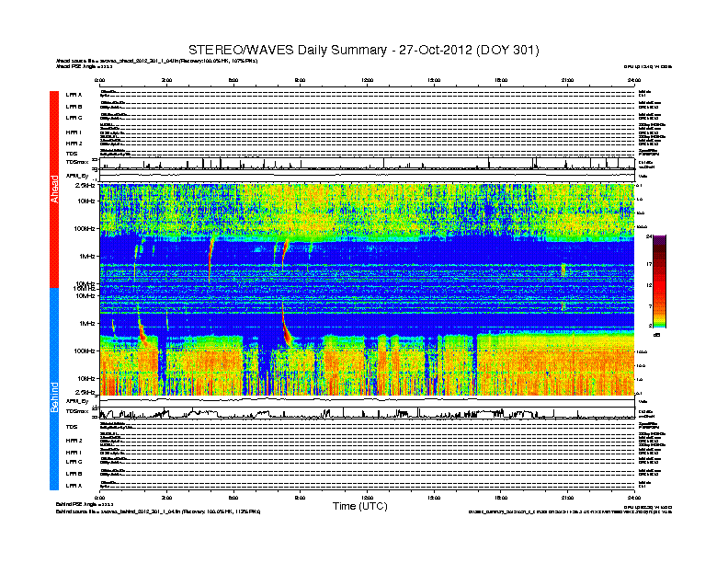
Task: Click the Ahead LFR A row label
Action: point(74,94)
